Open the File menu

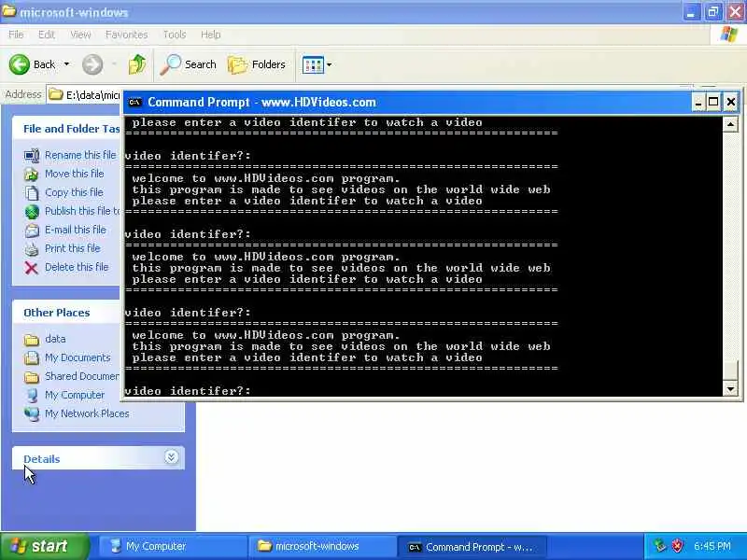16,35
